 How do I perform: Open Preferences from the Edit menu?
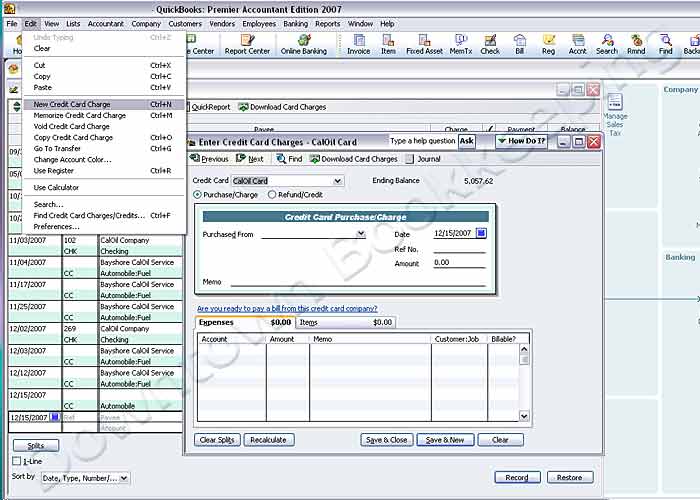click(103, 226)
